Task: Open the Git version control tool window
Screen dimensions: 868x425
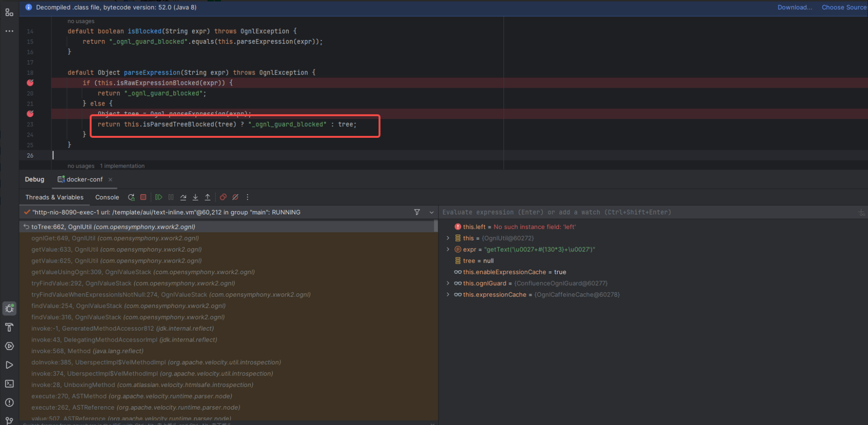Action: coord(9,420)
